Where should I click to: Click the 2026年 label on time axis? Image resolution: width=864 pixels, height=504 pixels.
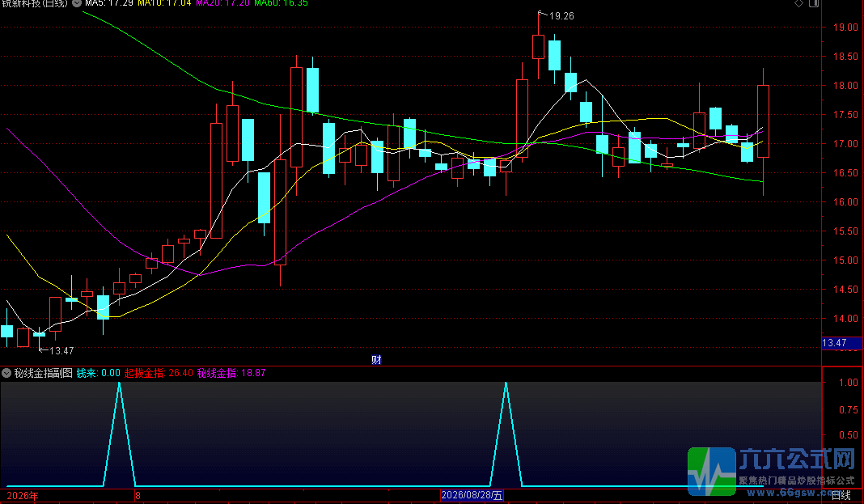point(23,496)
